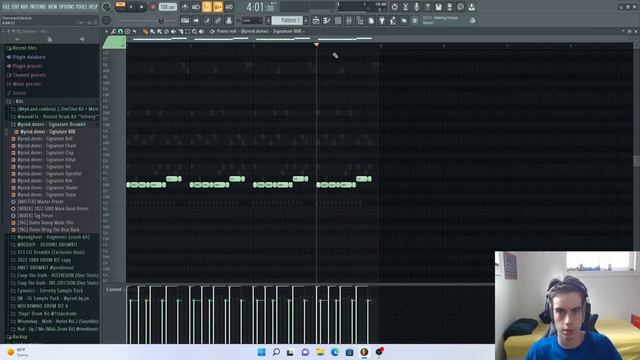
Task: Click the save project icon
Action: (x=438, y=7)
